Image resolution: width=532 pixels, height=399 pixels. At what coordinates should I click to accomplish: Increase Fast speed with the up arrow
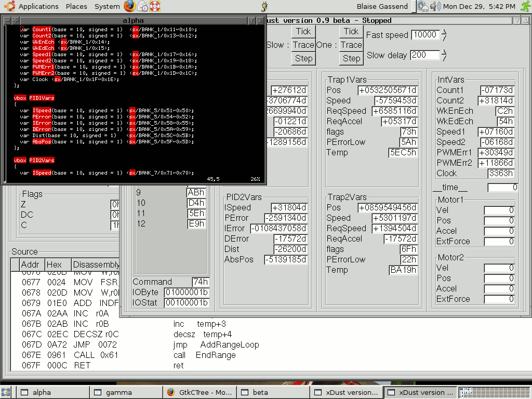444,32
